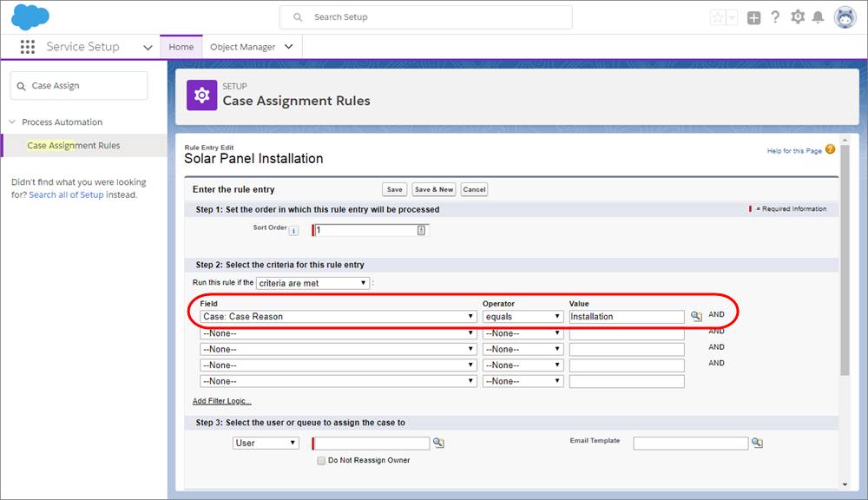Screen dimensions: 868x500
Task: Open the Object Manager tab
Action: click(x=242, y=47)
